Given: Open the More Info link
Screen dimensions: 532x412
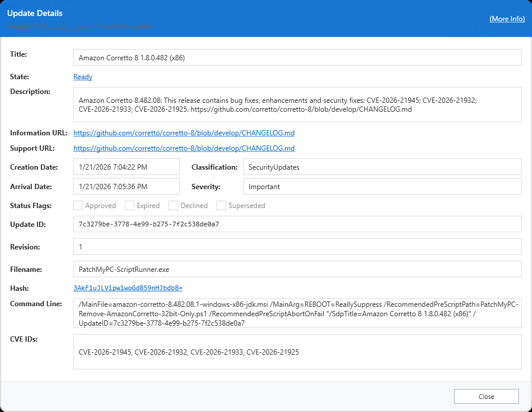Looking at the screenshot, I should pyautogui.click(x=507, y=19).
